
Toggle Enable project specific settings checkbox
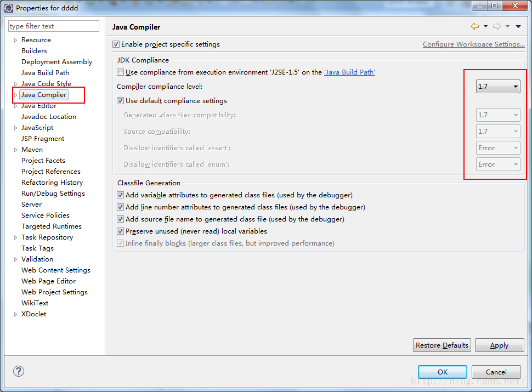click(116, 44)
